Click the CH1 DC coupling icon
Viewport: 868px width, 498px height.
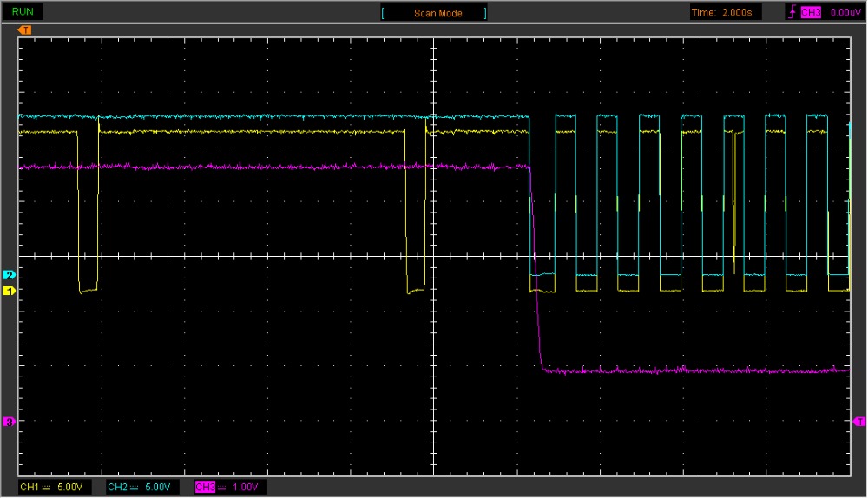47,488
